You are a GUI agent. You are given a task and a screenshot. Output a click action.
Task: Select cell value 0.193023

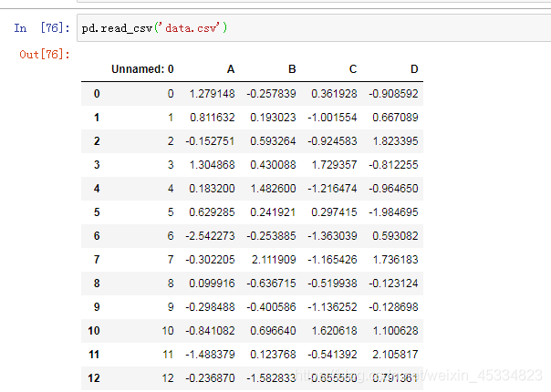click(273, 118)
